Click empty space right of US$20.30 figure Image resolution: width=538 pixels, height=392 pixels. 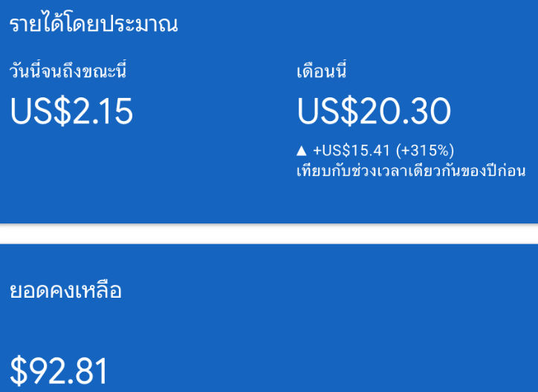point(494,111)
